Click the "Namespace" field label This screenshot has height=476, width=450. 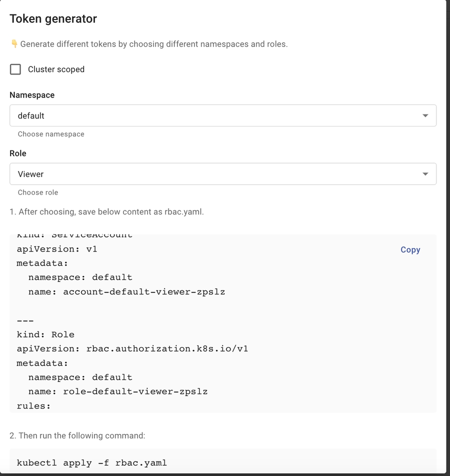tap(32, 95)
